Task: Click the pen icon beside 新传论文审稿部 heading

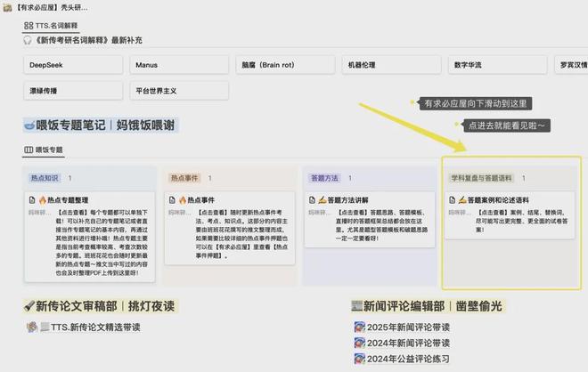Action: click(x=29, y=306)
